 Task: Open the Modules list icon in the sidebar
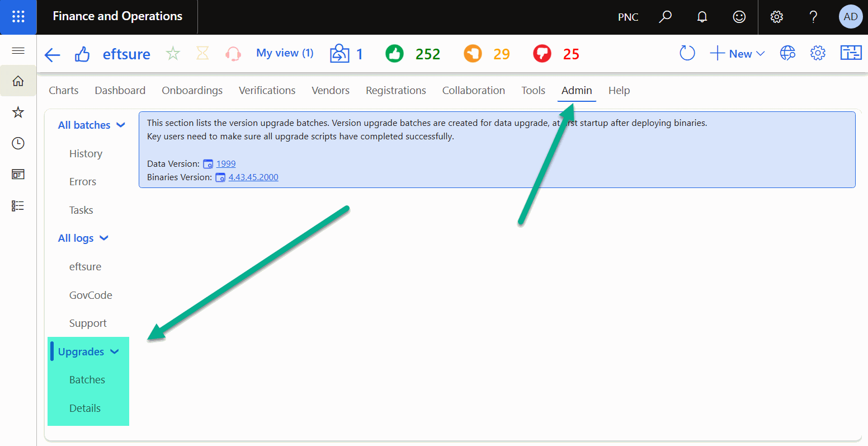click(18, 206)
